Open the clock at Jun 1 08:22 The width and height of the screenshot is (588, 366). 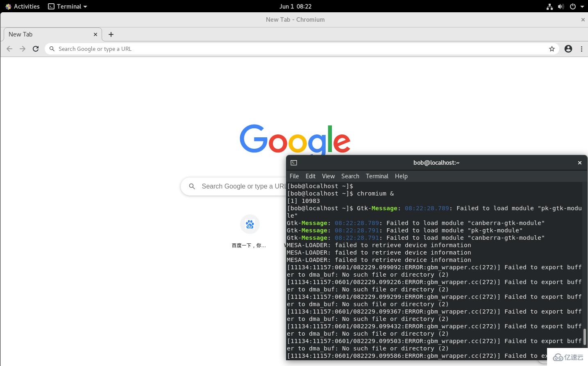(x=295, y=6)
